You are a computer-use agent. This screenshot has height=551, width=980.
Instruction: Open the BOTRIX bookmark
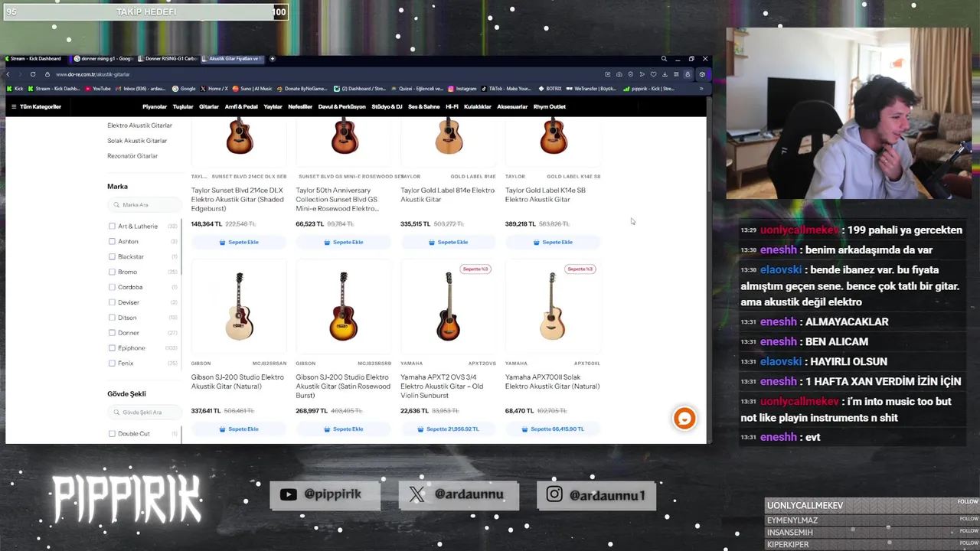(550, 89)
